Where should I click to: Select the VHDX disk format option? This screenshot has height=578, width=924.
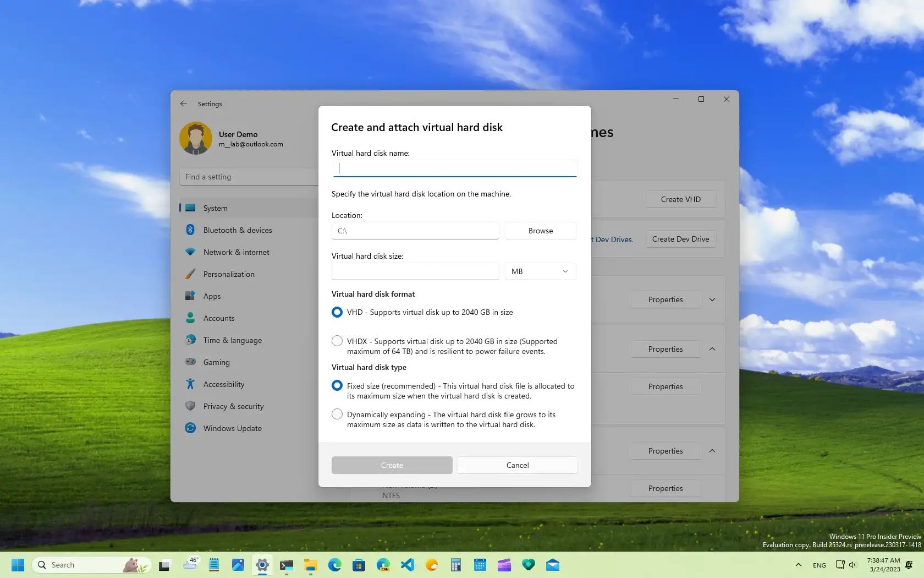point(337,341)
